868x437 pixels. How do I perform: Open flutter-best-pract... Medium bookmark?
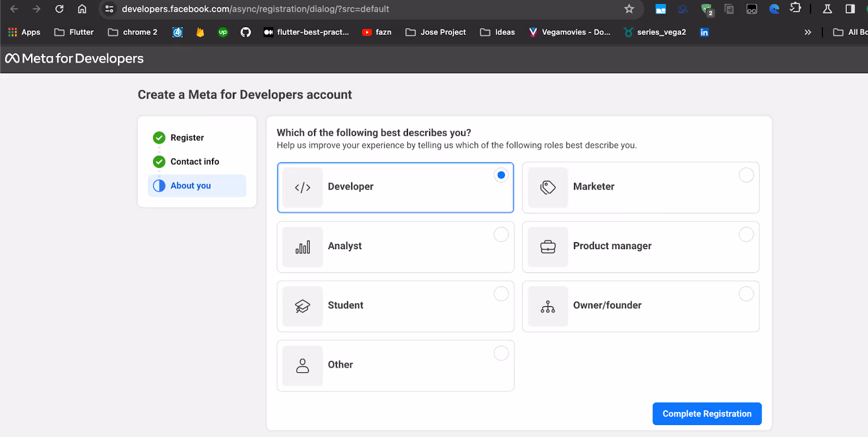[307, 32]
